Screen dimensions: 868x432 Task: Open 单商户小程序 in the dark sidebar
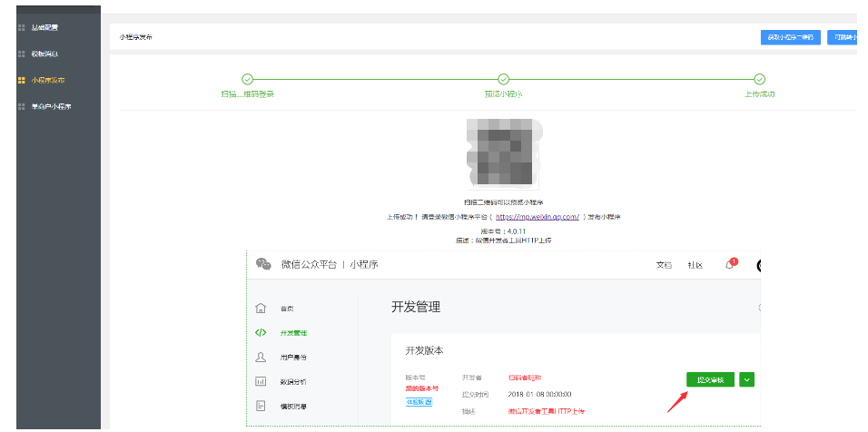(51, 106)
